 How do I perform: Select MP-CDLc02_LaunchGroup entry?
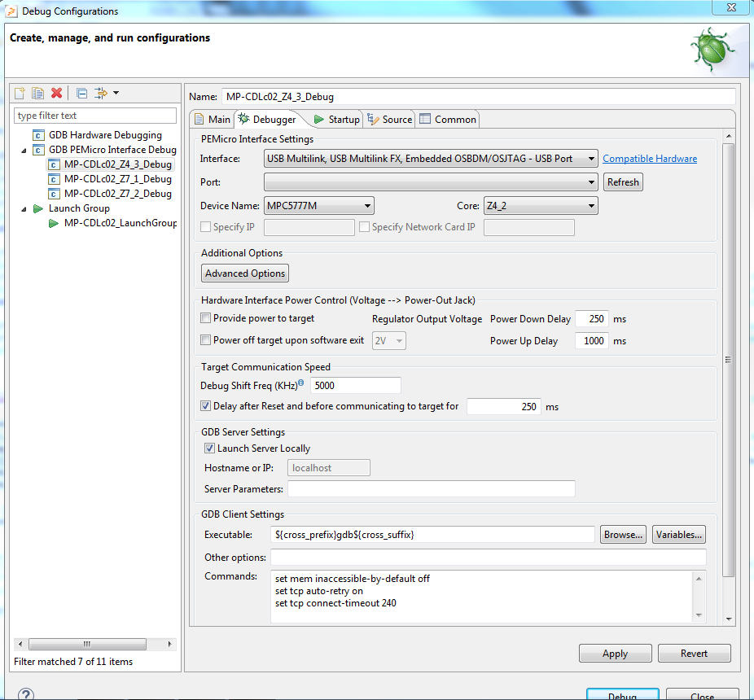[121, 223]
